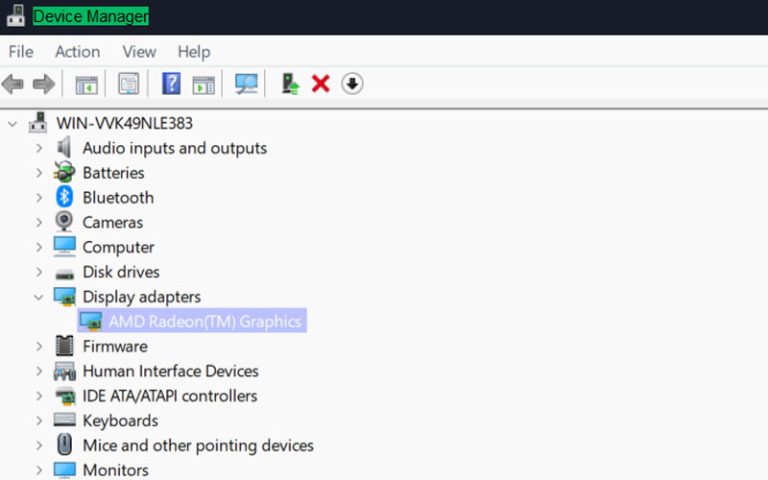The height and width of the screenshot is (480, 768).
Task: Click the Device Manager title bar icon
Action: (15, 16)
